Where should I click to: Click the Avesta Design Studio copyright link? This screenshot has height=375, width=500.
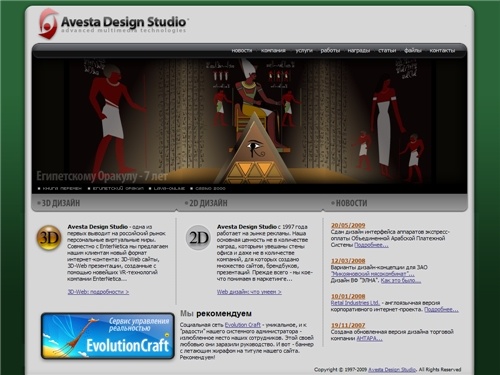click(392, 369)
